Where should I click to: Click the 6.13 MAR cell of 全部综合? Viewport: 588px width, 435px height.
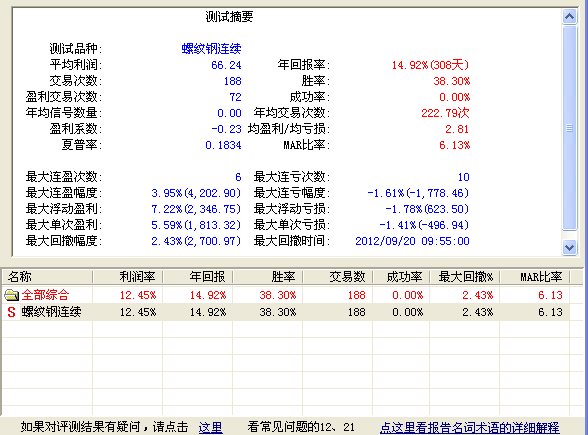tap(550, 295)
